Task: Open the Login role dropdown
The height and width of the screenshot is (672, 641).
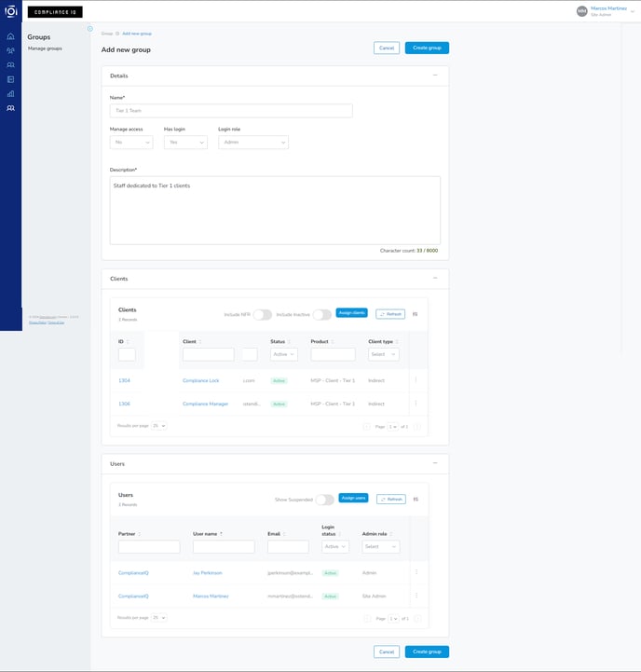Action: (253, 143)
